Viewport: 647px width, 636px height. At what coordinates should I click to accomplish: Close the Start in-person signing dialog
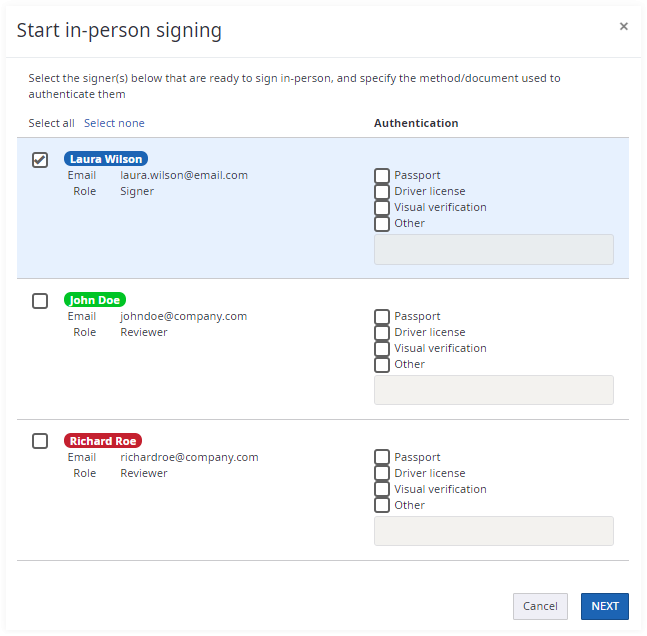(x=624, y=27)
